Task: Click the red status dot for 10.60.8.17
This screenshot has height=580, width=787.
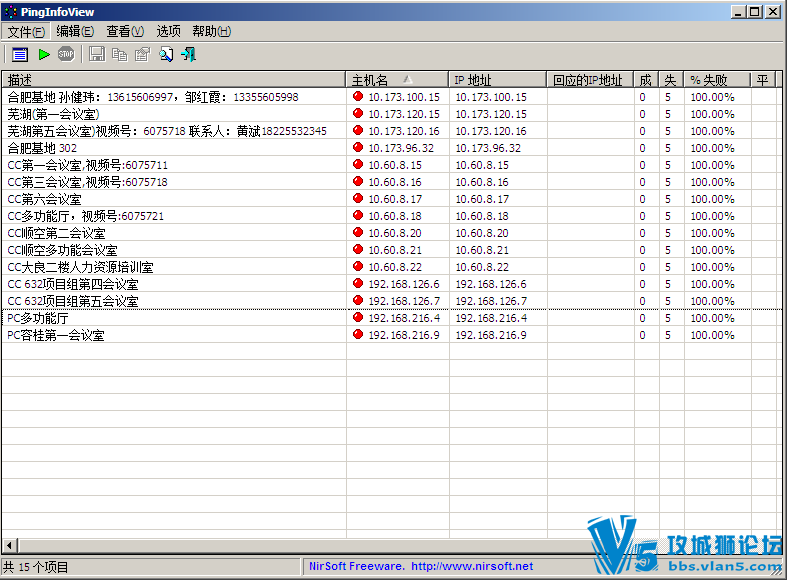Action: click(x=358, y=199)
